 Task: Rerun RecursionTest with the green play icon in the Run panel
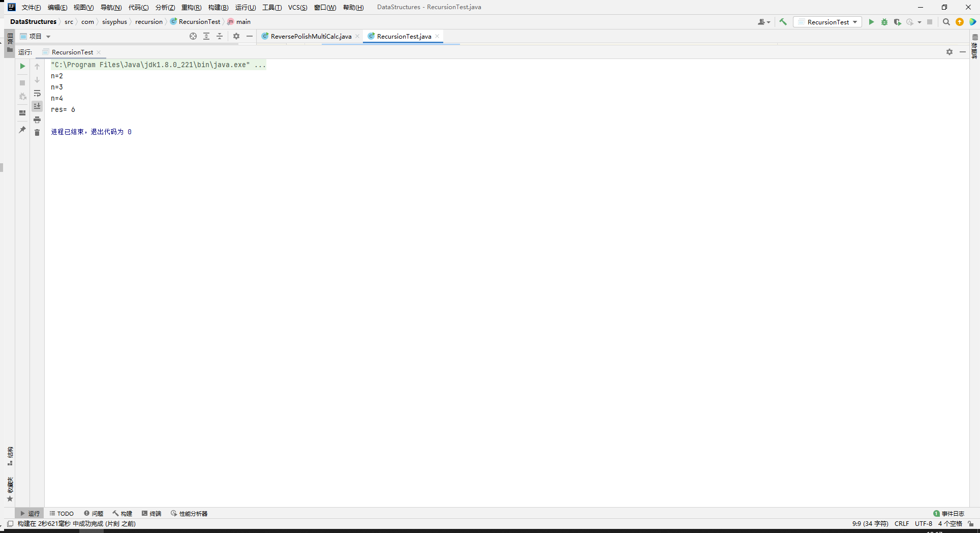(x=22, y=66)
